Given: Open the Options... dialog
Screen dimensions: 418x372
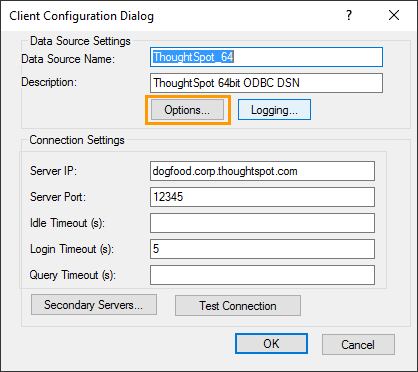Looking at the screenshot, I should click(x=188, y=110).
